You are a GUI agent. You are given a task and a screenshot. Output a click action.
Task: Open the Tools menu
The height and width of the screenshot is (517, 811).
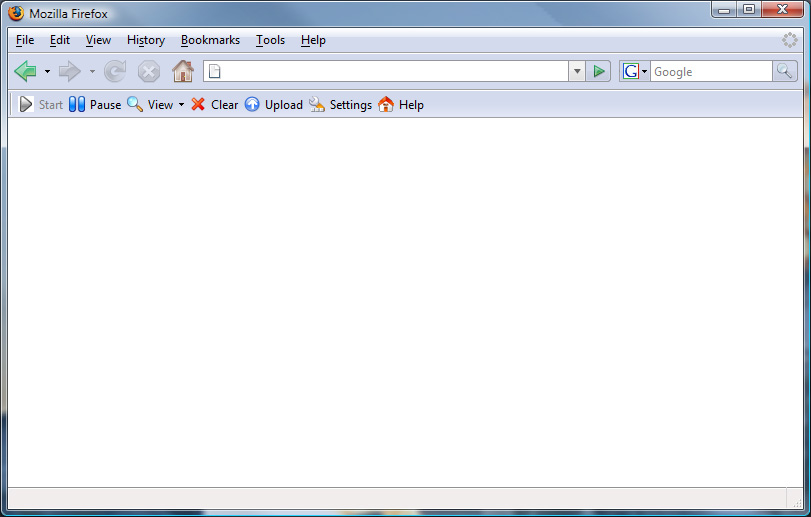pos(271,40)
